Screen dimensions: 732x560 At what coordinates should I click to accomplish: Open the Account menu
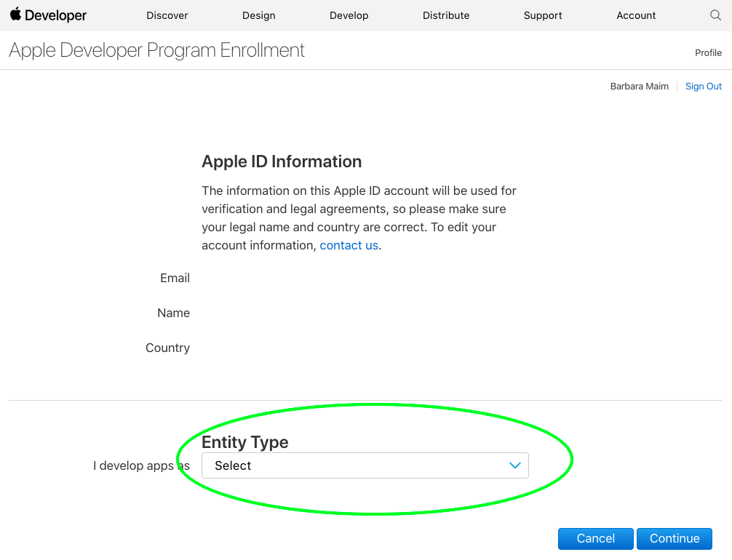[x=636, y=15]
